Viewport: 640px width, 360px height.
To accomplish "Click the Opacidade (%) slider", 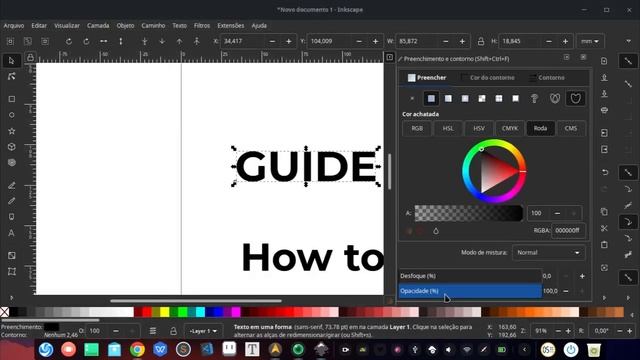I will [470, 291].
